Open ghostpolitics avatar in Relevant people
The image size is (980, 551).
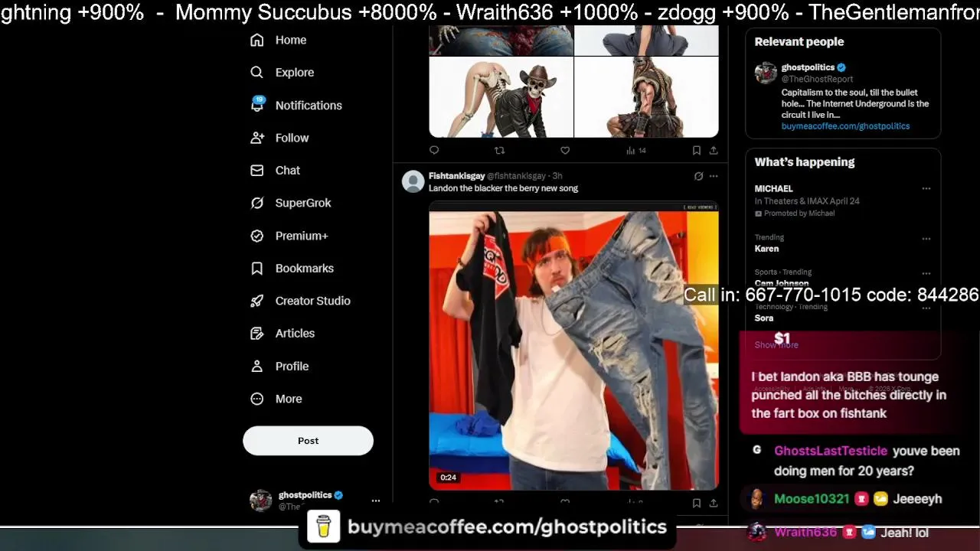[766, 73]
